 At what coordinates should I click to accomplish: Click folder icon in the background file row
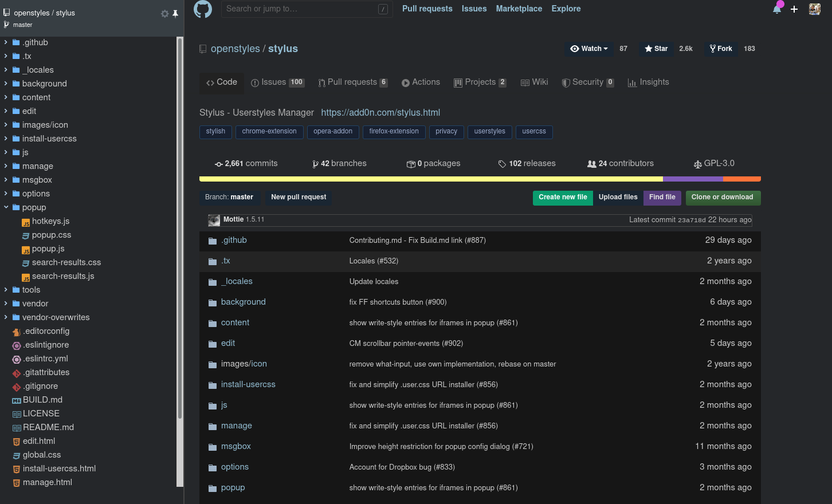click(x=213, y=302)
